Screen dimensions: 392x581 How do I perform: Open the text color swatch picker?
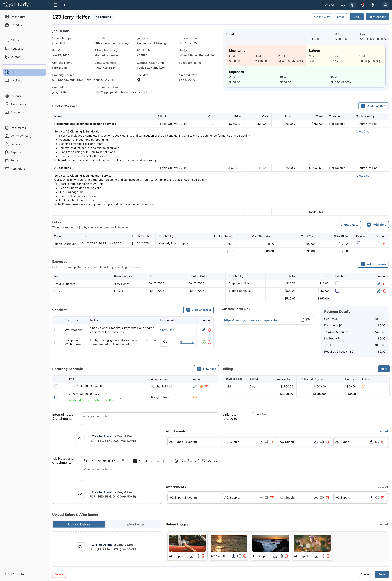[136, 461]
